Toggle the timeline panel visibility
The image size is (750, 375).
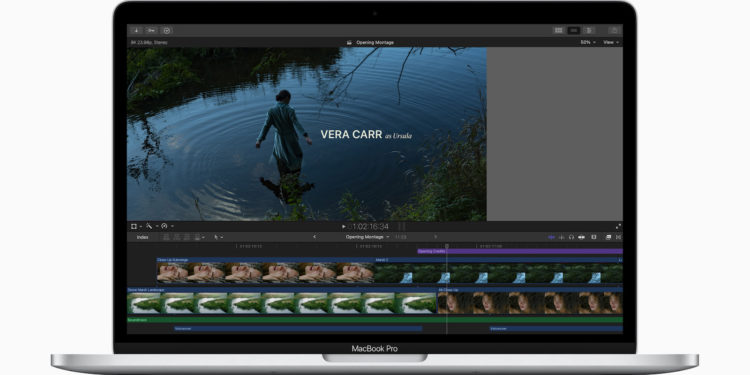click(574, 30)
